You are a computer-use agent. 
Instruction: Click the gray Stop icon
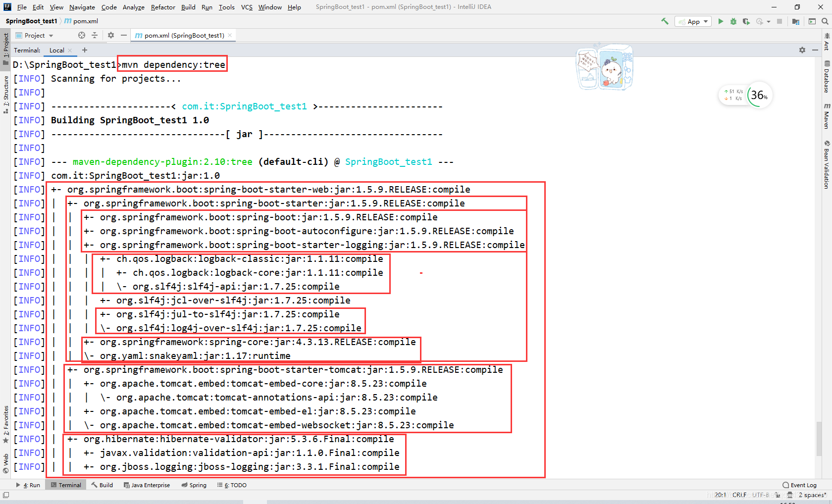(780, 21)
